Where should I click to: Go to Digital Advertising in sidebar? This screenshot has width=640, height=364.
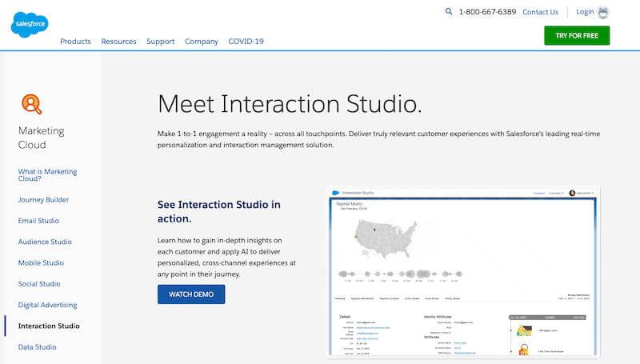47,305
